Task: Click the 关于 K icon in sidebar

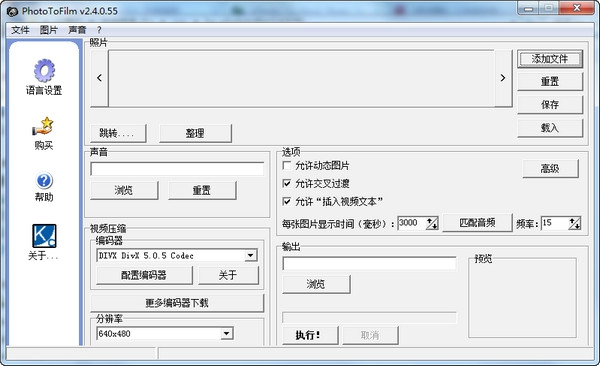Action: click(44, 236)
